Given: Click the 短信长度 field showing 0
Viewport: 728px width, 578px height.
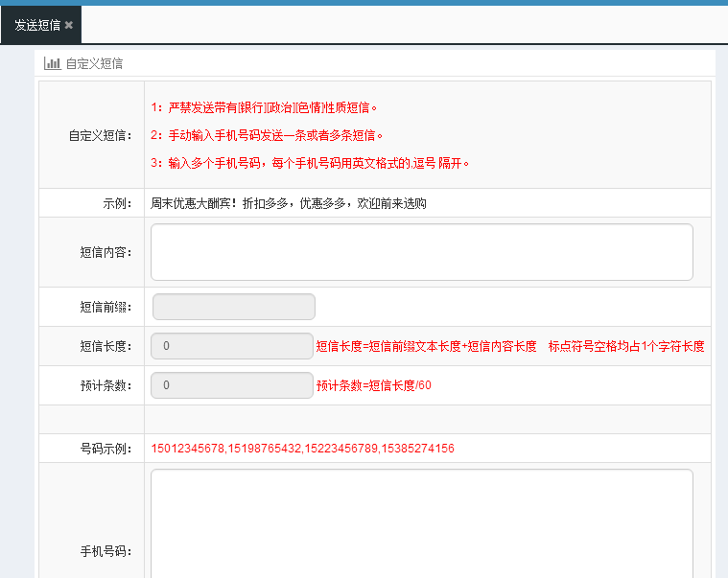Looking at the screenshot, I should pyautogui.click(x=232, y=346).
